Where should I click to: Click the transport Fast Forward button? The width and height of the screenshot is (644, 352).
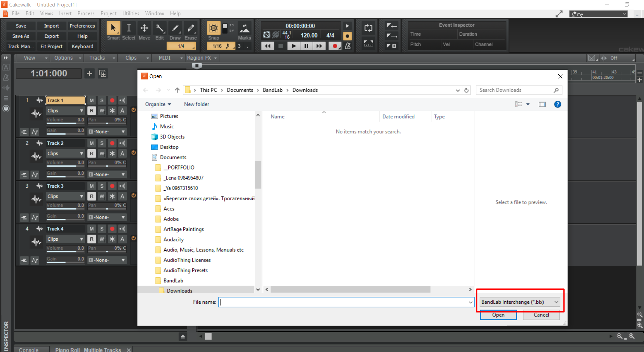point(319,46)
